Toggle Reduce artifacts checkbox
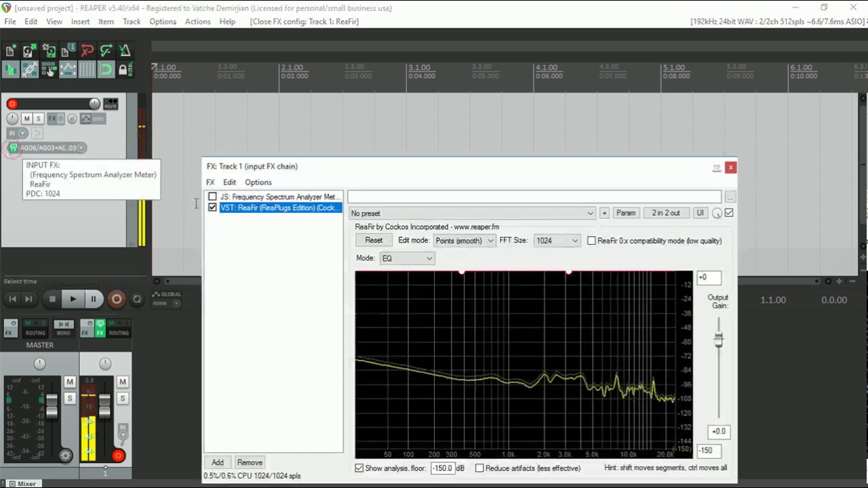The height and width of the screenshot is (488, 868). click(x=479, y=468)
